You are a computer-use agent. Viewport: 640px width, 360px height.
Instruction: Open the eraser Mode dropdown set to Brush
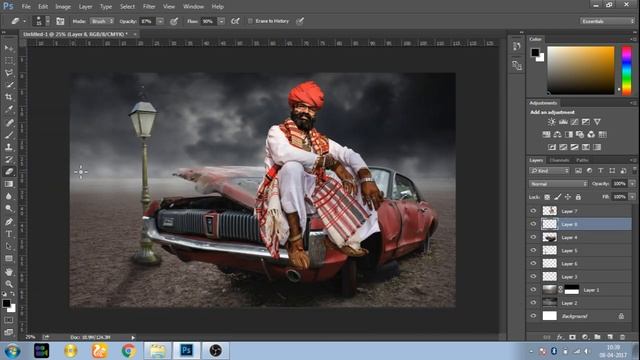(x=101, y=21)
